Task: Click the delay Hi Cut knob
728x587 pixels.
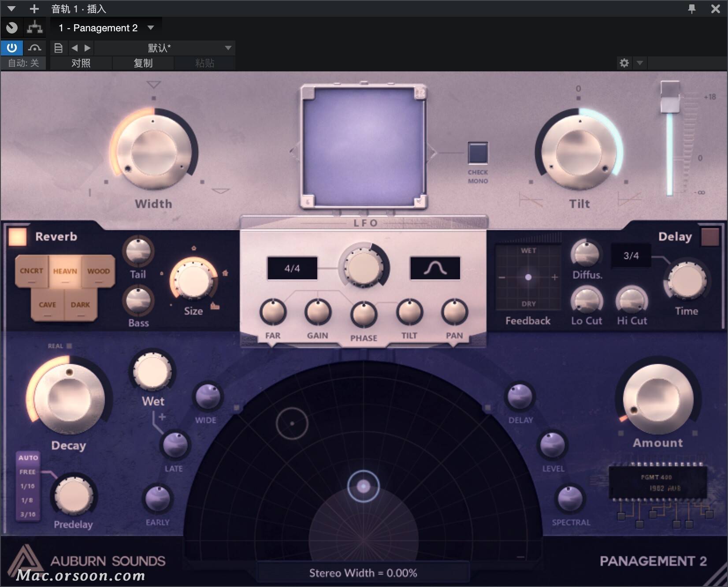Action: 632,301
